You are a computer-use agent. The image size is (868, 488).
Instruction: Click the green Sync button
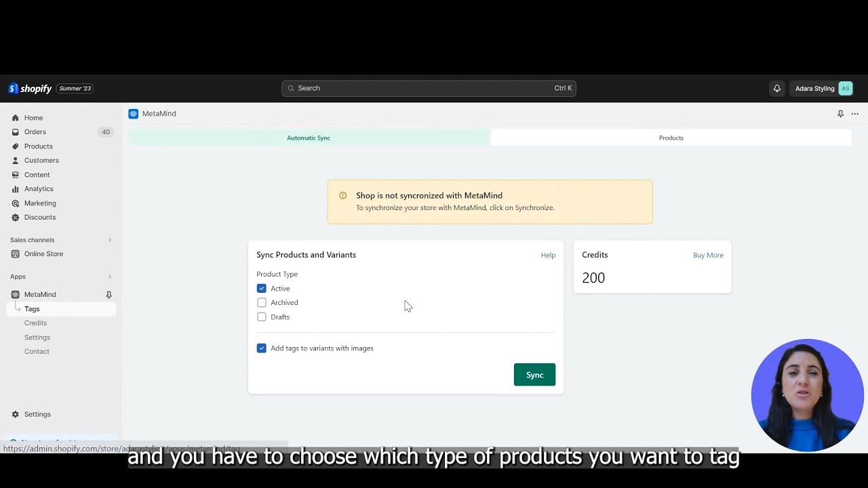point(534,375)
